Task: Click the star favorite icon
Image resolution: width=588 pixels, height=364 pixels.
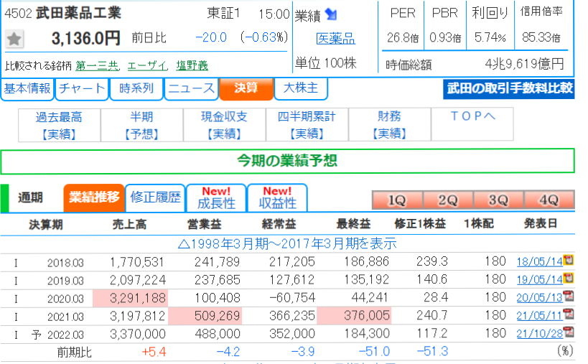Action: click(x=14, y=39)
